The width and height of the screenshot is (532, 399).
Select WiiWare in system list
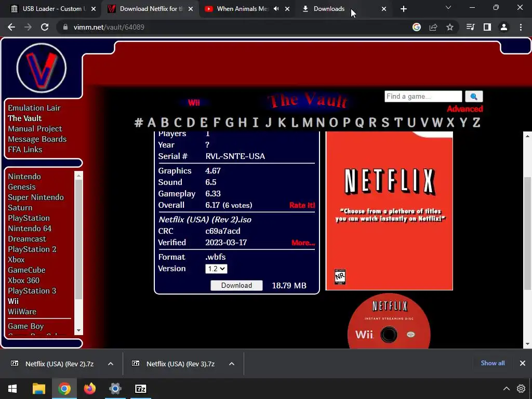(22, 312)
